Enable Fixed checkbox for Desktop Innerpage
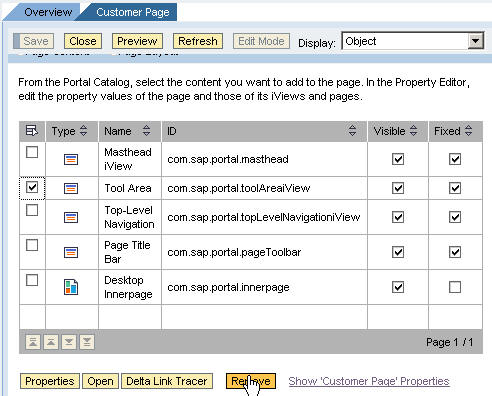This screenshot has height=396, width=492. [x=455, y=287]
